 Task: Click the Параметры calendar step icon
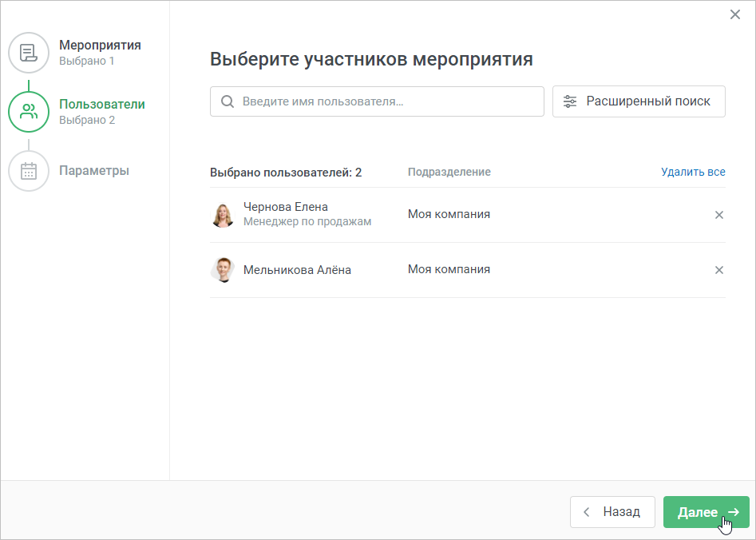click(29, 171)
